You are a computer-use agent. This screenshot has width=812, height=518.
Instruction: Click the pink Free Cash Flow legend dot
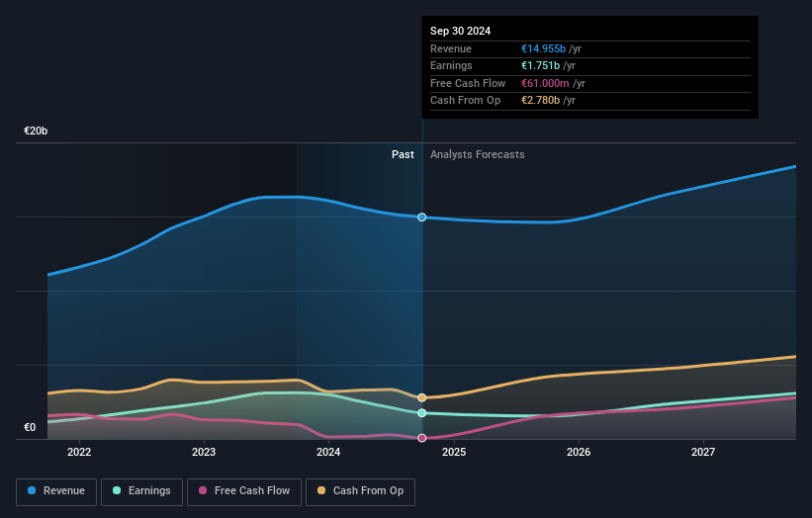[203, 490]
